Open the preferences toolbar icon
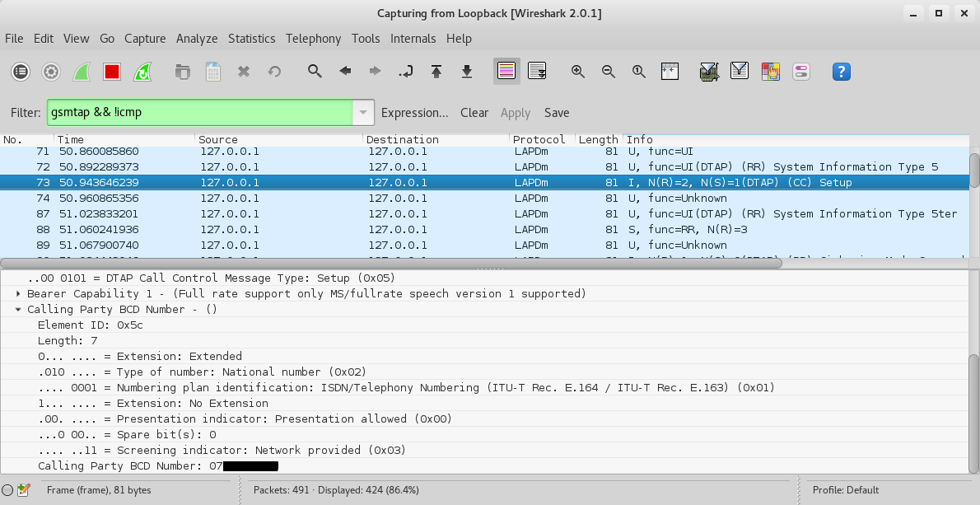This screenshot has width=980, height=505. (x=800, y=71)
